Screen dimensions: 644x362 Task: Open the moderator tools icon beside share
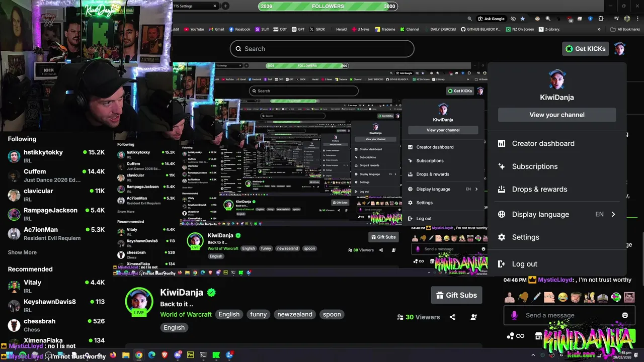click(x=473, y=317)
